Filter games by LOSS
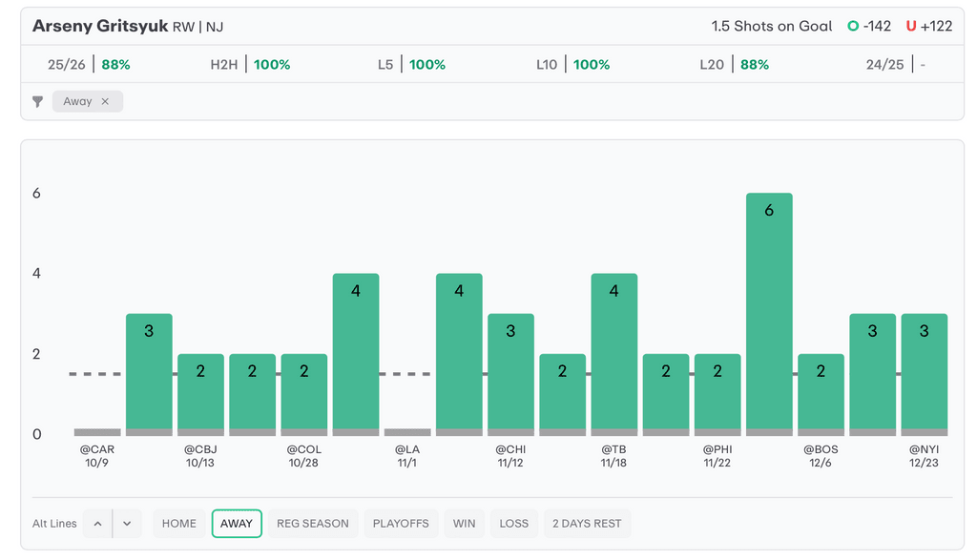 (513, 524)
